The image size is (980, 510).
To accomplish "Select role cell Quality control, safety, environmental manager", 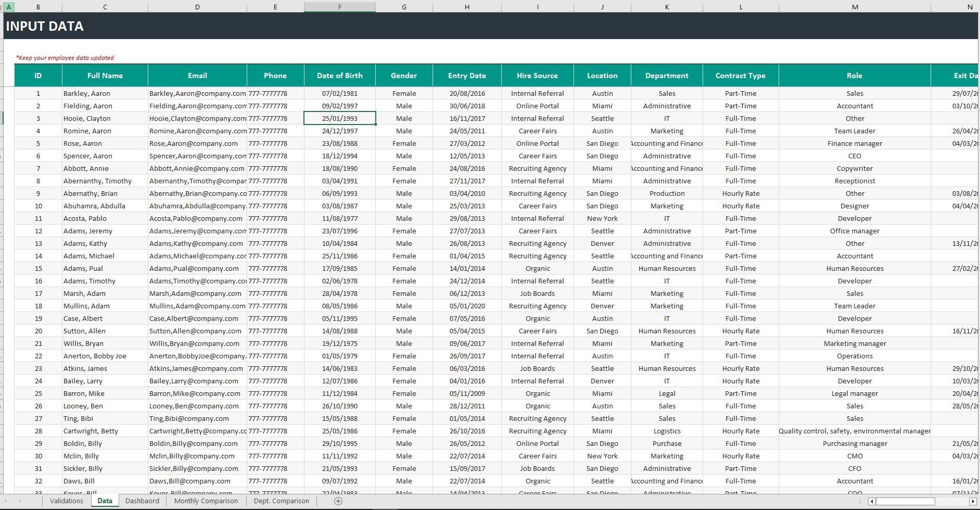I will (855, 431).
